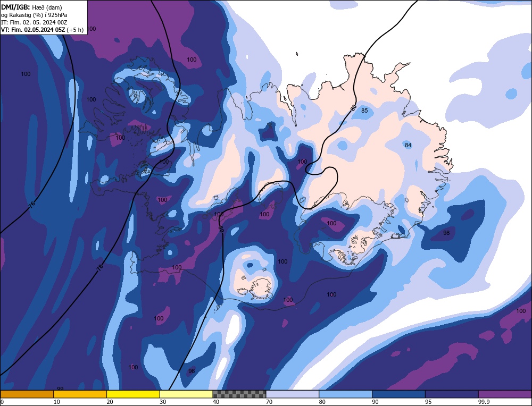Click the '99.9' legend scale tick label
This screenshot has height=406, width=532.
pos(485,402)
